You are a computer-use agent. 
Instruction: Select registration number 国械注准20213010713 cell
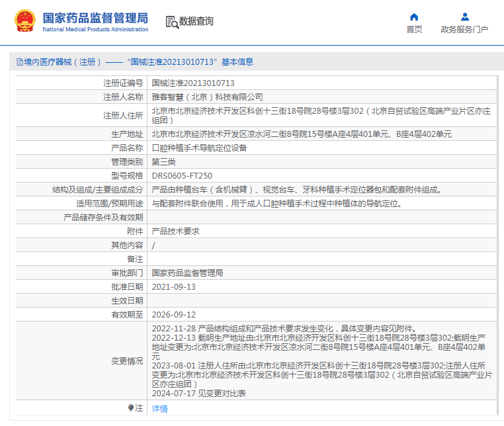pos(193,83)
